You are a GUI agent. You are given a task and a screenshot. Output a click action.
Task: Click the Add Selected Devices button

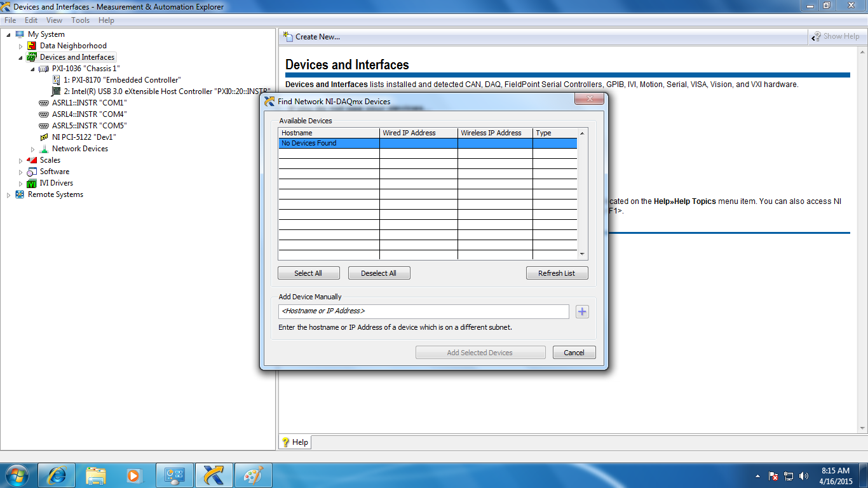[x=480, y=353]
